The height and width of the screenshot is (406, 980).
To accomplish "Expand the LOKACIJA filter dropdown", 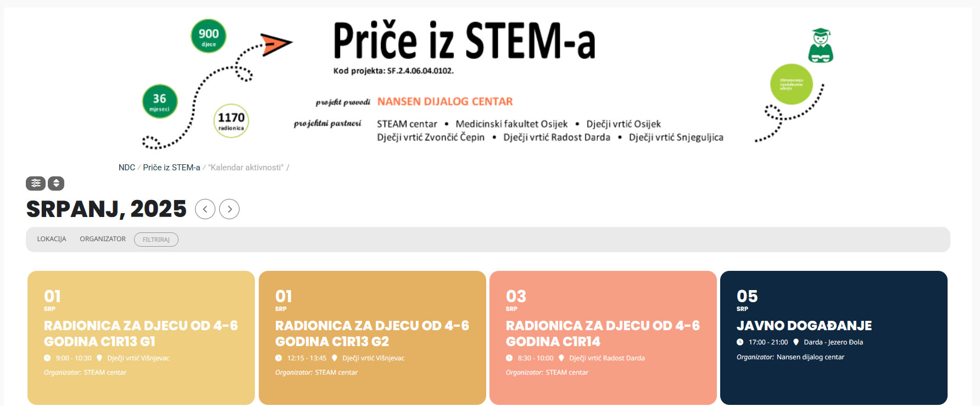I will (52, 239).
